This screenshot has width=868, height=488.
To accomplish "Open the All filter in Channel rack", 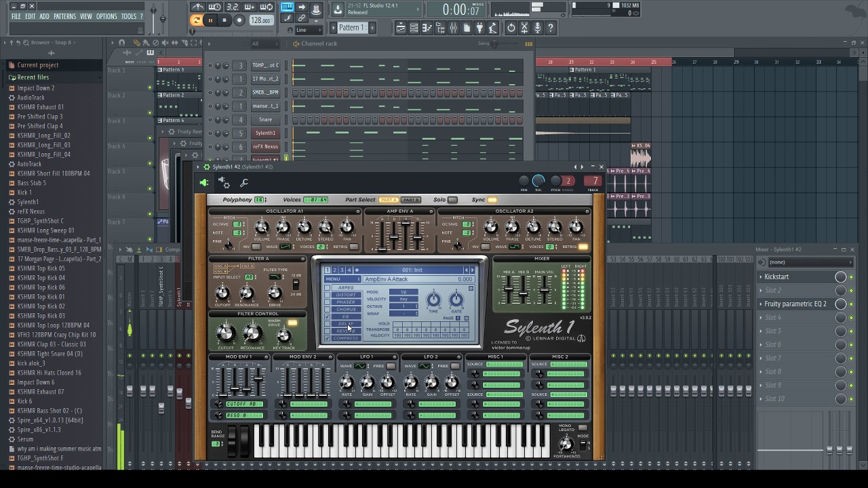I will [264, 43].
